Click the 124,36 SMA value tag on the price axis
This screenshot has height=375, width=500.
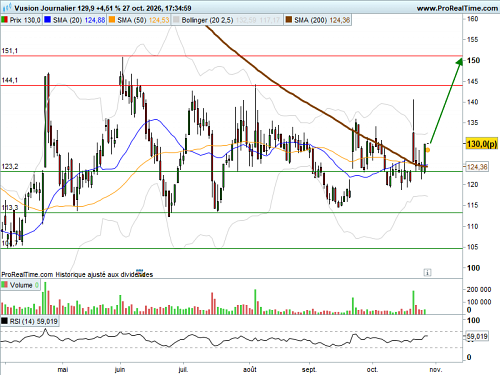click(477, 167)
